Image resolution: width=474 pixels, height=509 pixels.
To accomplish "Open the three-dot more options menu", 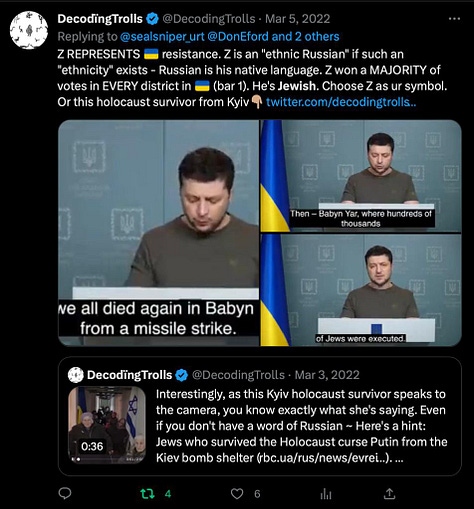I will [455, 19].
